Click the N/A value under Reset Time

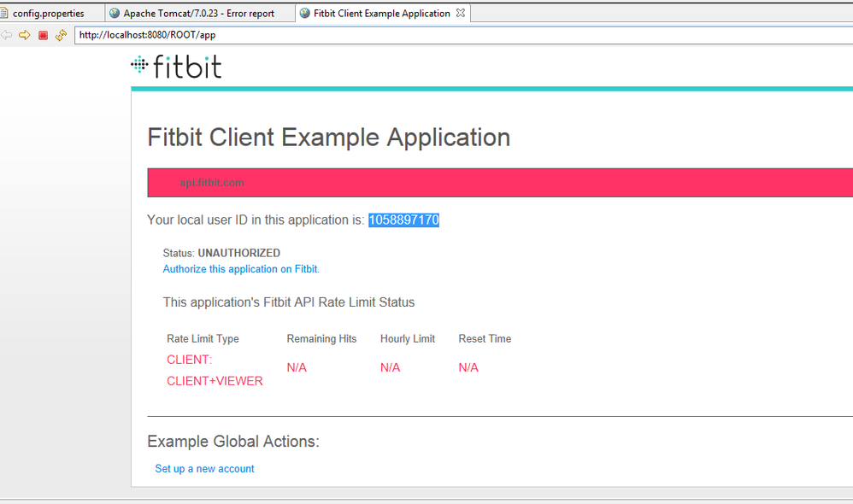pos(468,367)
